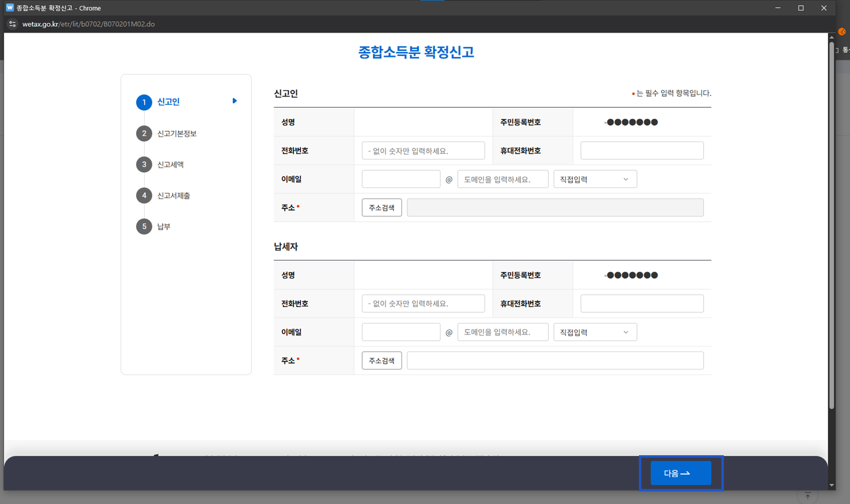Click scrollbar down arrow at bottom right
The height and width of the screenshot is (504, 850).
coord(831,485)
